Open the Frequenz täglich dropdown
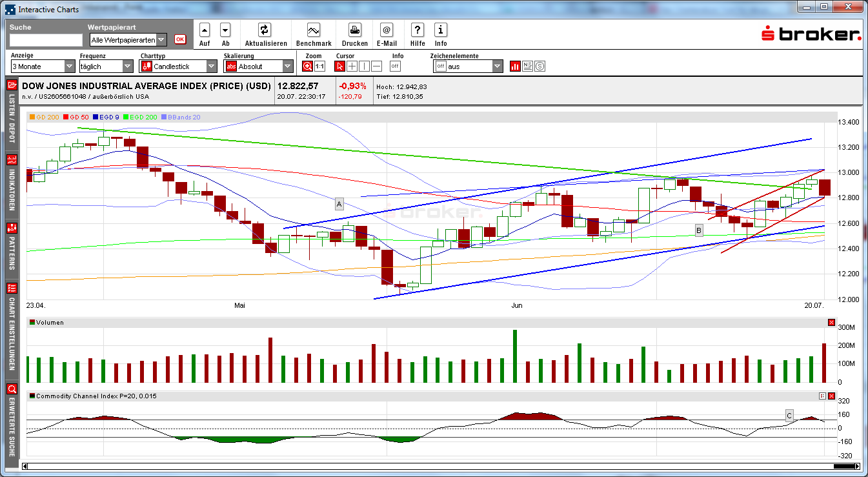Image resolution: width=868 pixels, height=477 pixels. [106, 66]
